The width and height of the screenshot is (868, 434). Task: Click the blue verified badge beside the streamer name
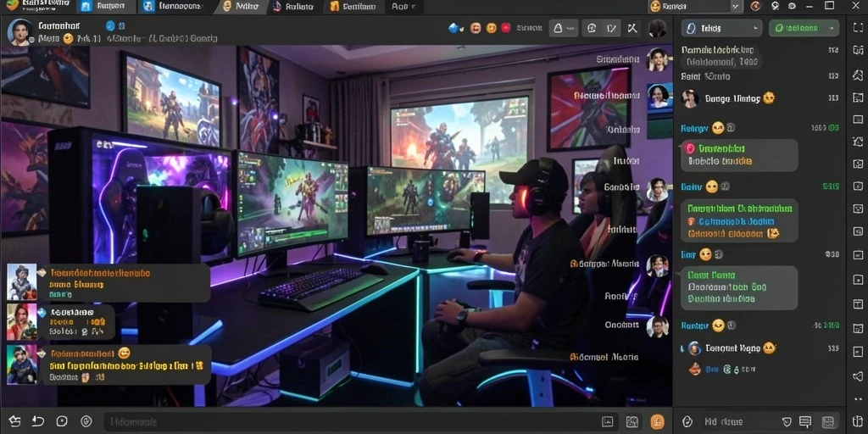pos(110,25)
